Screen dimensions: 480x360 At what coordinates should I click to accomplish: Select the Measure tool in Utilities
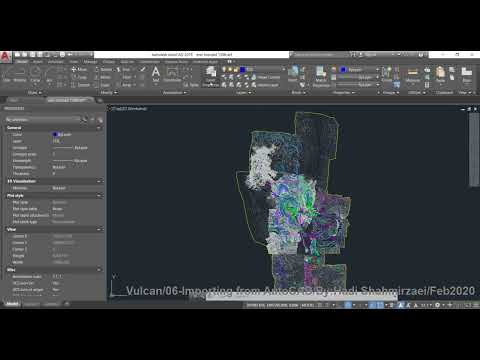413,74
